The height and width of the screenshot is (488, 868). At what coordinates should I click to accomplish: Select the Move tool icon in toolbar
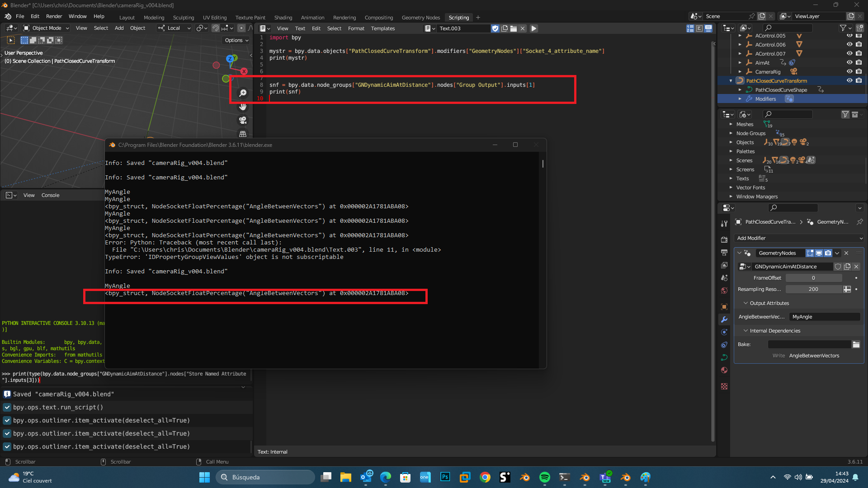243,106
